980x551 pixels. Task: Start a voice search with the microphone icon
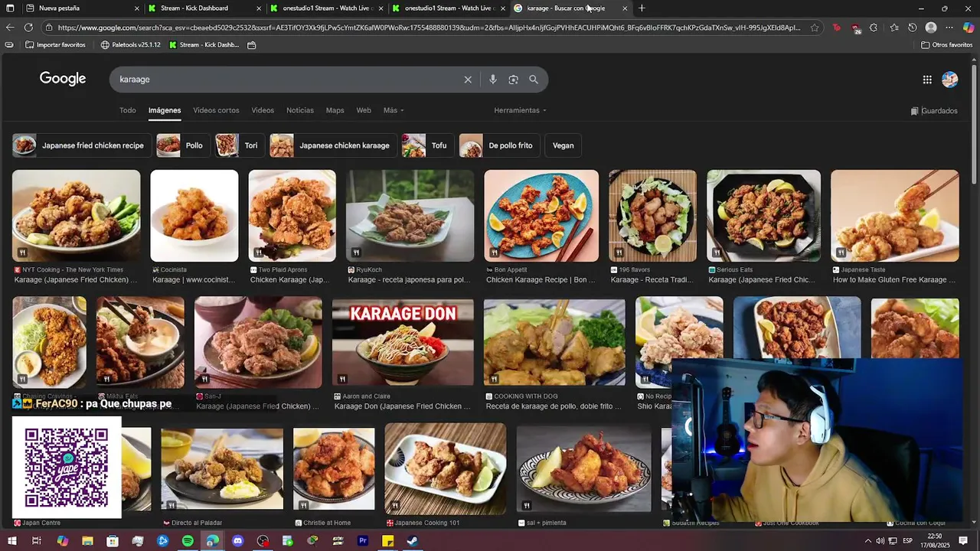(492, 80)
